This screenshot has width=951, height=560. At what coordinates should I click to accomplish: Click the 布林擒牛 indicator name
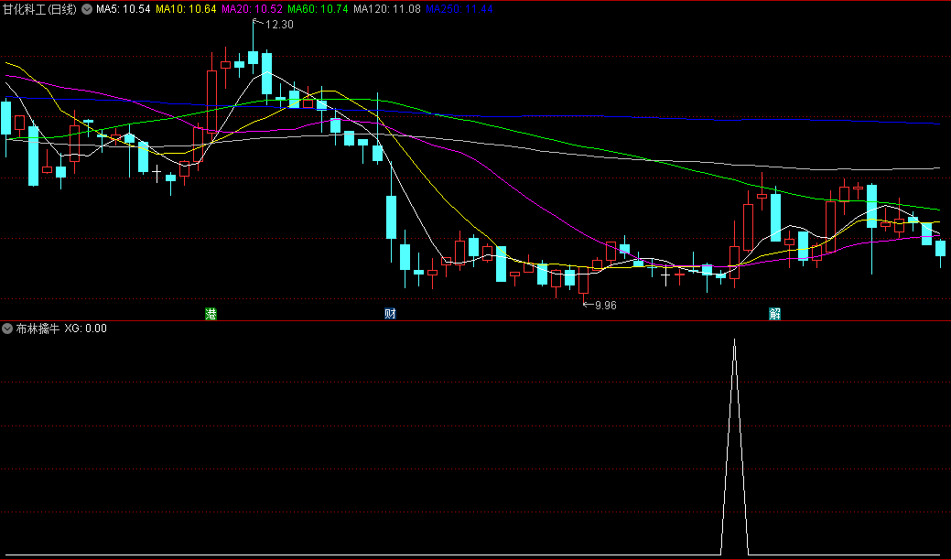pos(38,328)
